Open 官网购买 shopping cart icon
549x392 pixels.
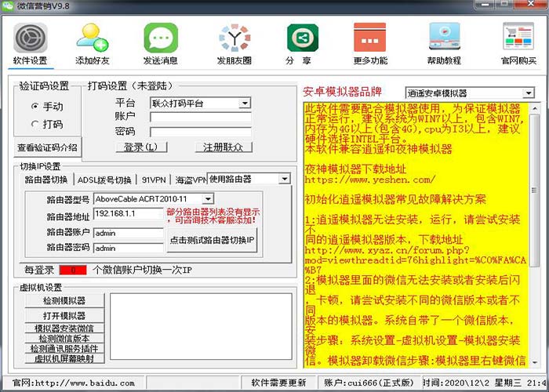point(518,36)
